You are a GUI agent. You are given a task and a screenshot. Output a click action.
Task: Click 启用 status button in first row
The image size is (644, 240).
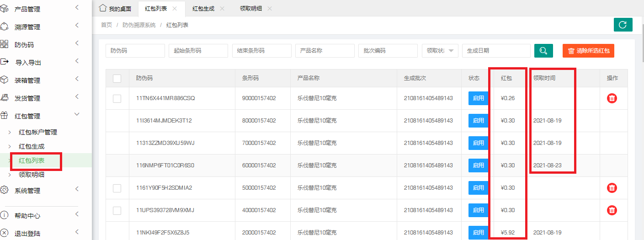click(x=478, y=98)
